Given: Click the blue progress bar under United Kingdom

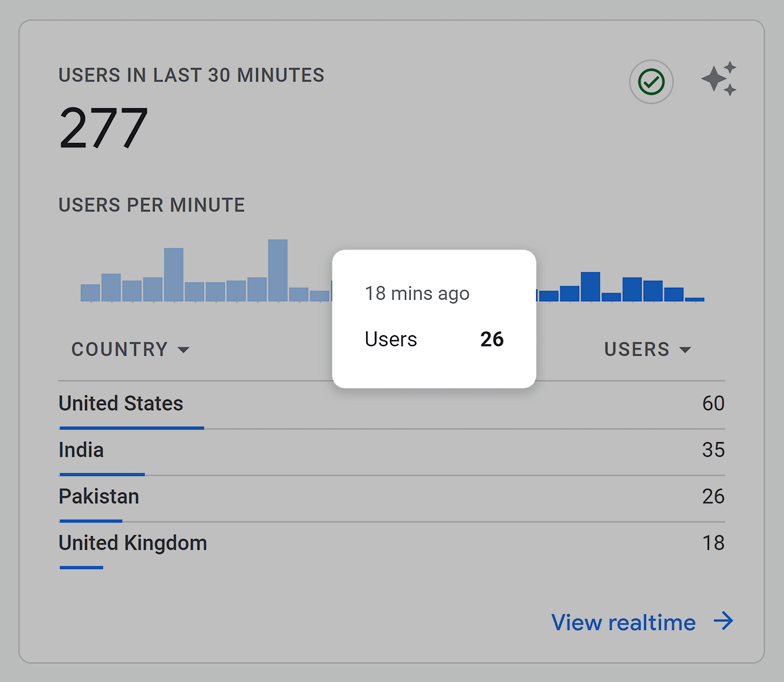Looking at the screenshot, I should [x=82, y=568].
